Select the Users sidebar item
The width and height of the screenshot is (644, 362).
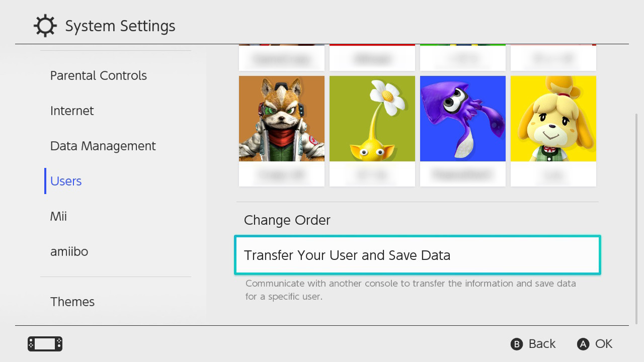66,181
